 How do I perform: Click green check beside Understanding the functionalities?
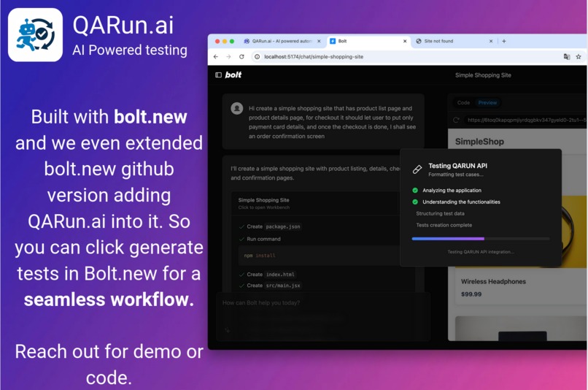(415, 202)
